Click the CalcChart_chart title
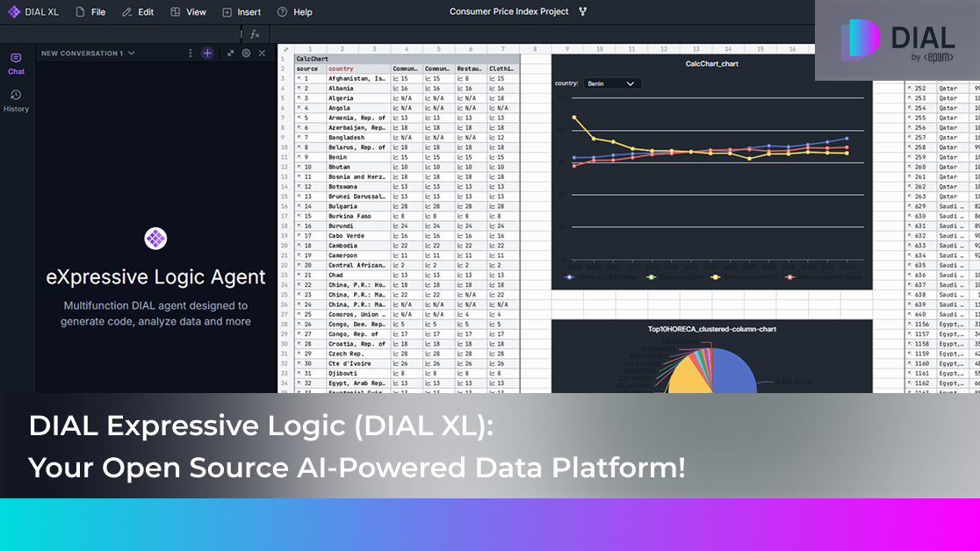This screenshot has width=980, height=551. 712,64
